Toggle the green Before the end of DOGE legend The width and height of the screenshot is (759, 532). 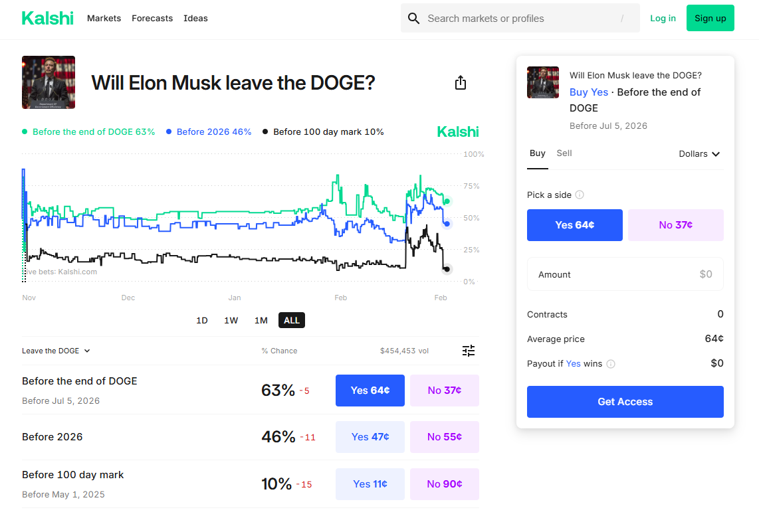(x=88, y=132)
